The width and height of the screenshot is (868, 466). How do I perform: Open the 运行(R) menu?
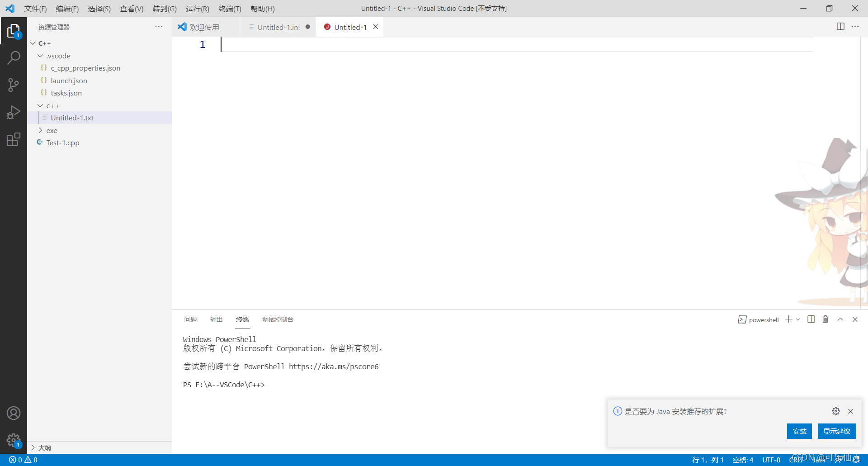[198, 9]
